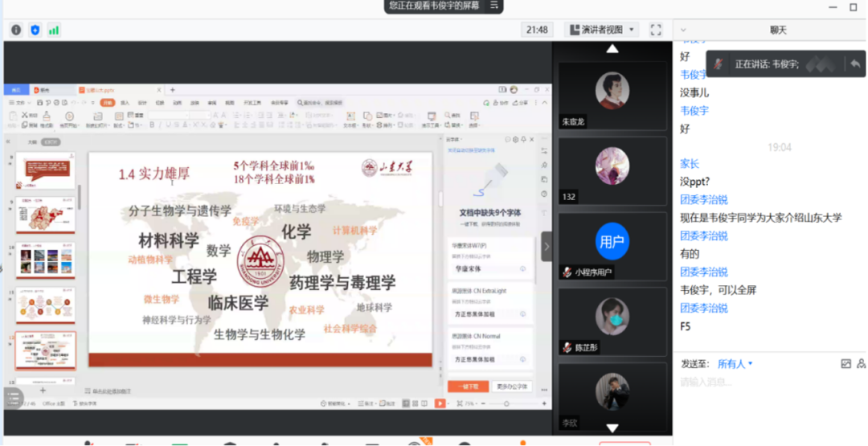Viewport: 868px width, 446px height.
Task: Enter full screen with the corner-brackets icon
Action: (x=656, y=30)
